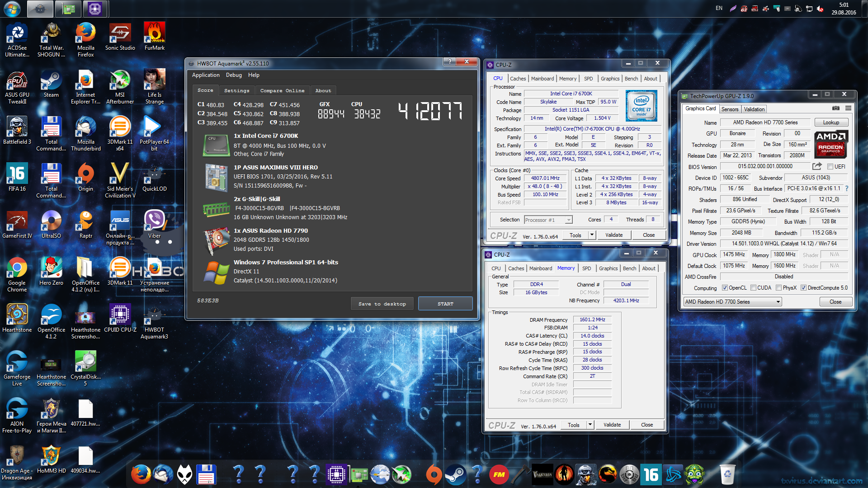
Task: Select the SPD tab in lower CPU-Z
Action: 586,268
